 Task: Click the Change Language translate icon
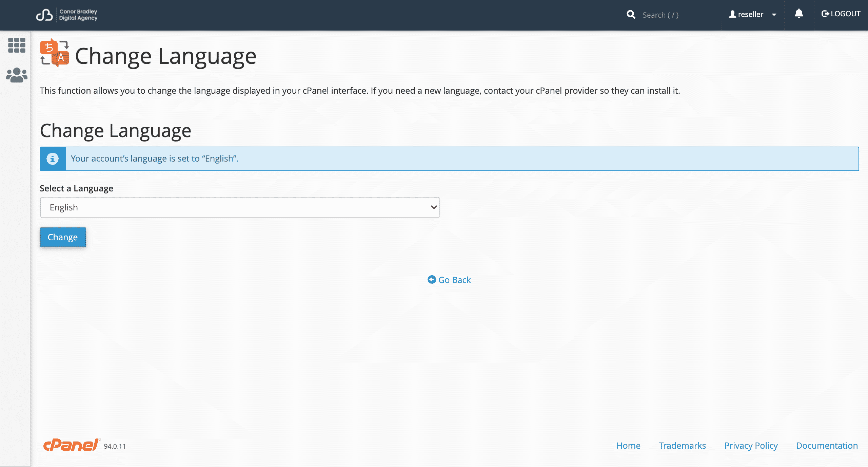click(x=55, y=53)
